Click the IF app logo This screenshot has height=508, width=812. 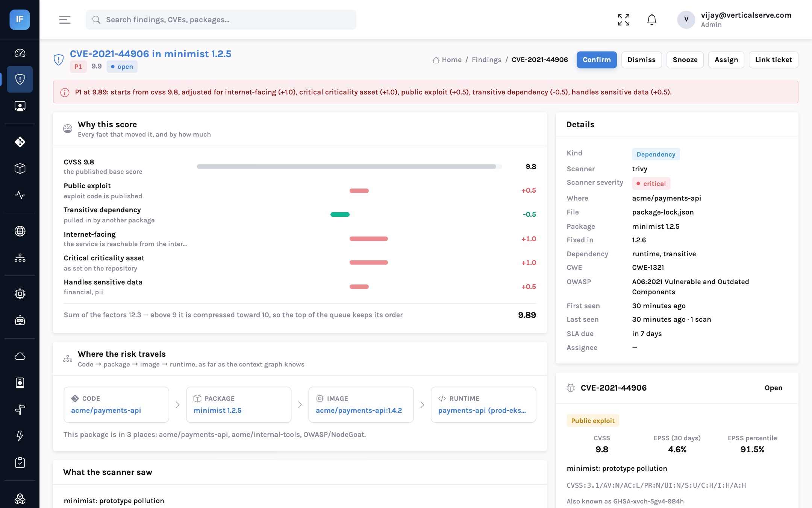20,20
